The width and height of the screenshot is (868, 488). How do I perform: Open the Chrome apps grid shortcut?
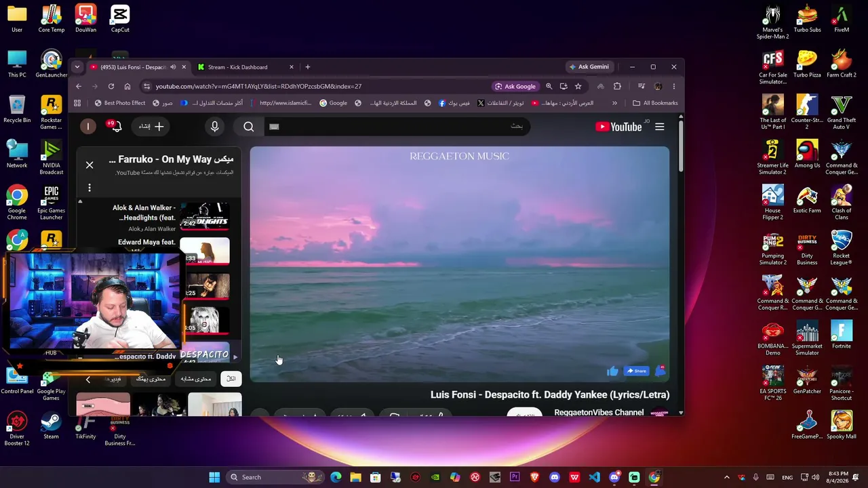click(77, 103)
